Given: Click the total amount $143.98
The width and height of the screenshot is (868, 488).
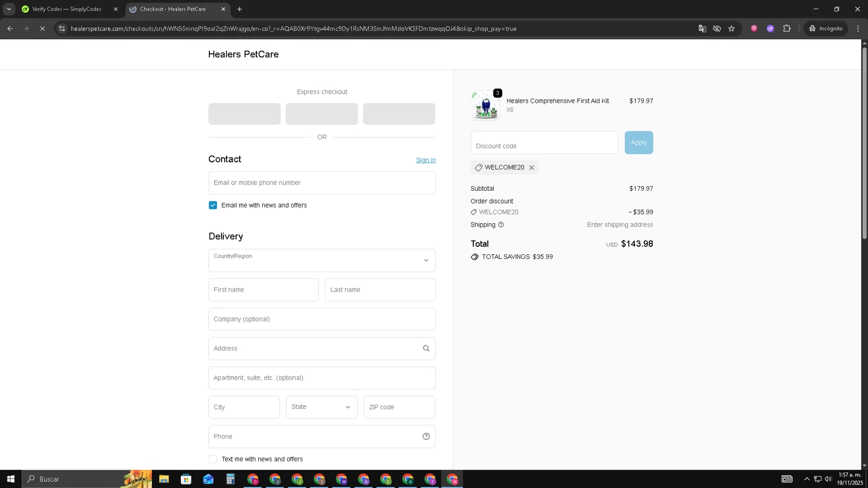Looking at the screenshot, I should (637, 244).
